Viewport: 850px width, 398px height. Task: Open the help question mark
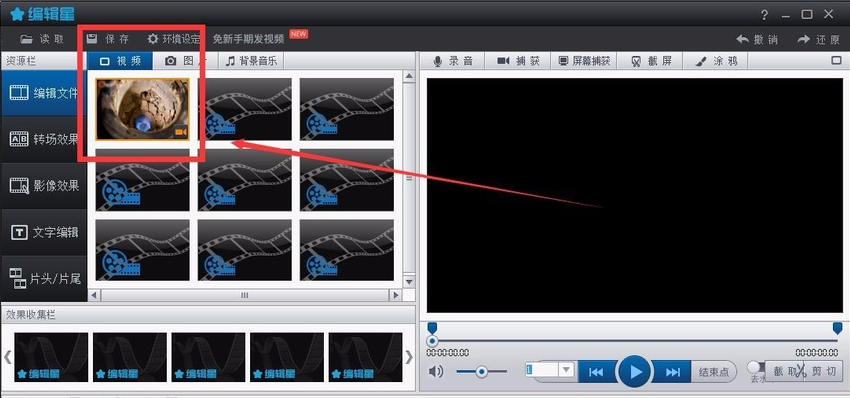(x=764, y=15)
